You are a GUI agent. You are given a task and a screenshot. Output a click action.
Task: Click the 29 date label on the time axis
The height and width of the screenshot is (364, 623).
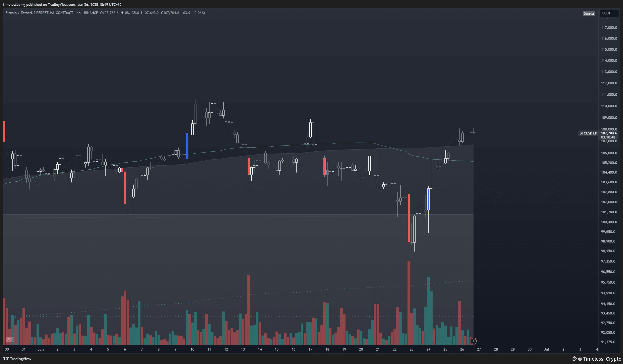513,349
